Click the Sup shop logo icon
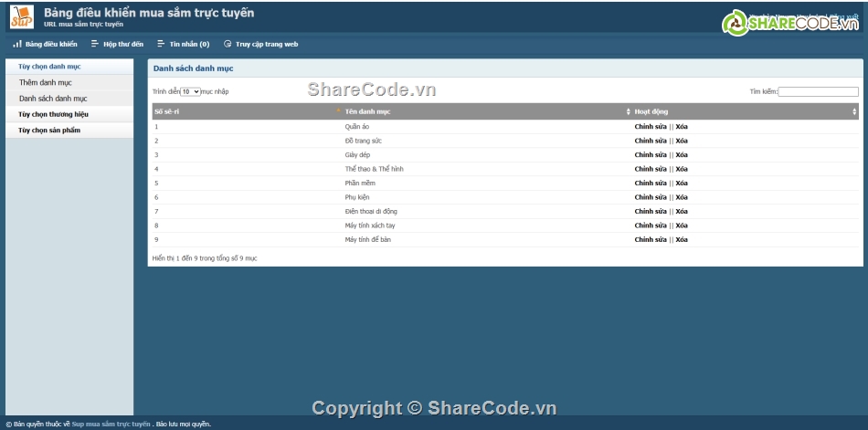The image size is (868, 430). (22, 16)
